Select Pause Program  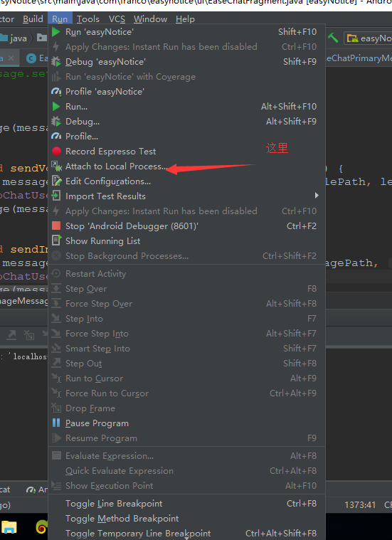tap(186, 423)
